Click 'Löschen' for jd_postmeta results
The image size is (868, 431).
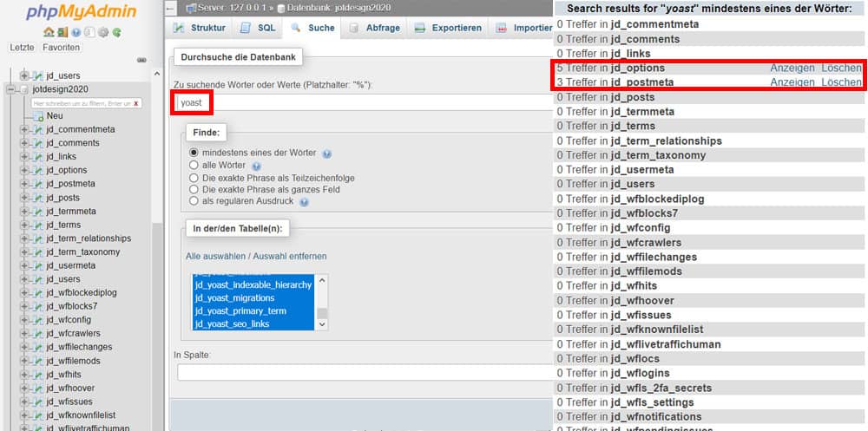841,82
